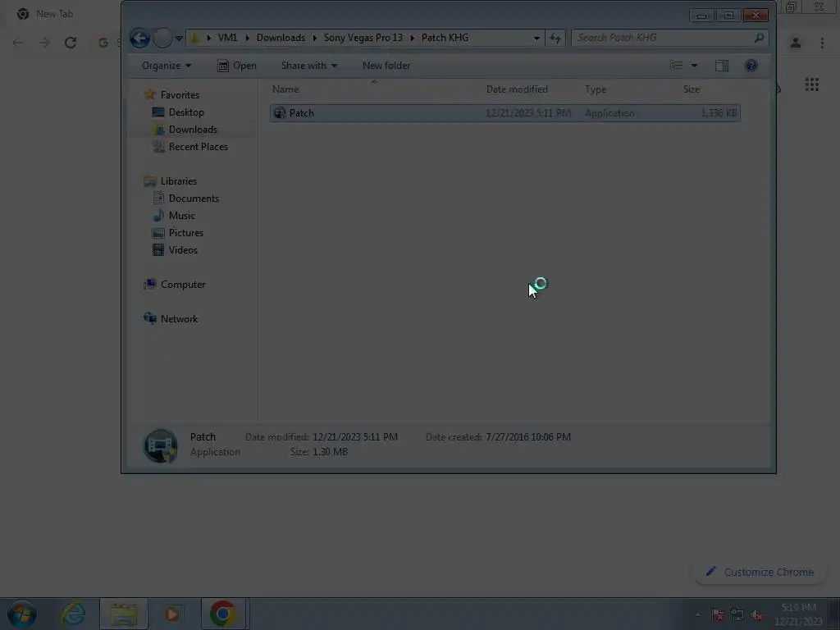
Task: Open the Music library
Action: [181, 216]
